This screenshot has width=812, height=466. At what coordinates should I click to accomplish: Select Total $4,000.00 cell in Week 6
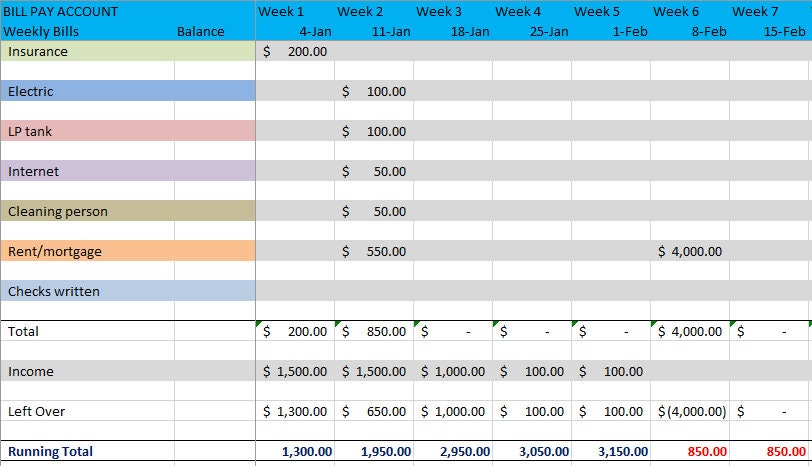(x=690, y=331)
